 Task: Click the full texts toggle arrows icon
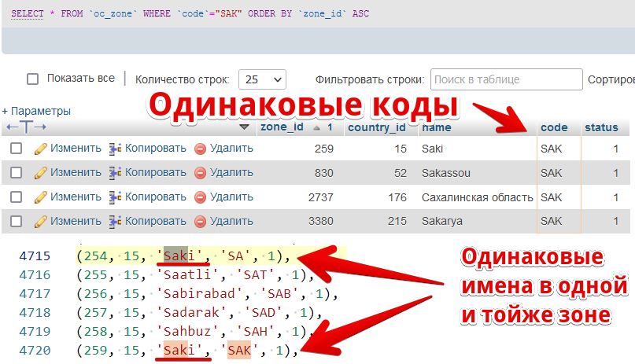pyautogui.click(x=26, y=127)
